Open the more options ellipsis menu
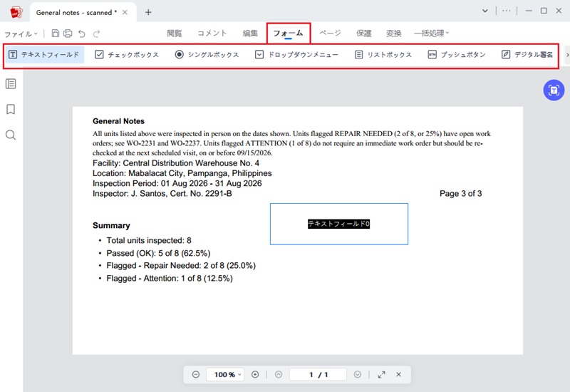570x392 pixels. click(x=507, y=11)
